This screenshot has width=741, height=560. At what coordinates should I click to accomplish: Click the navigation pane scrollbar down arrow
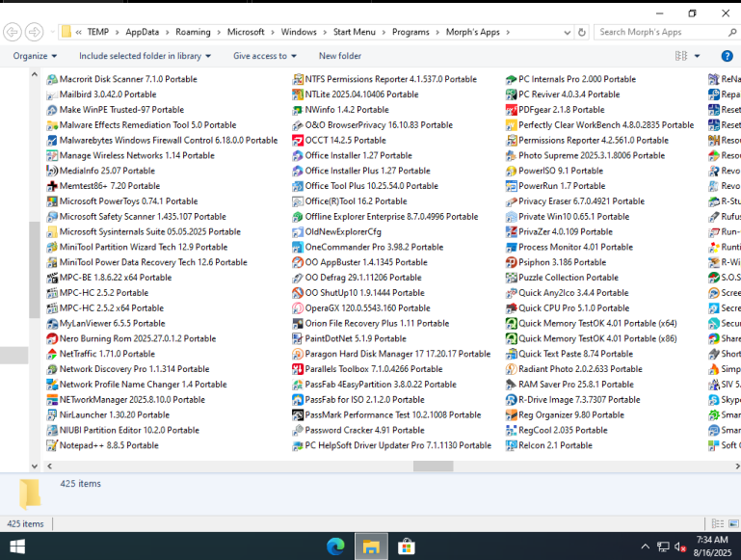[x=35, y=467]
